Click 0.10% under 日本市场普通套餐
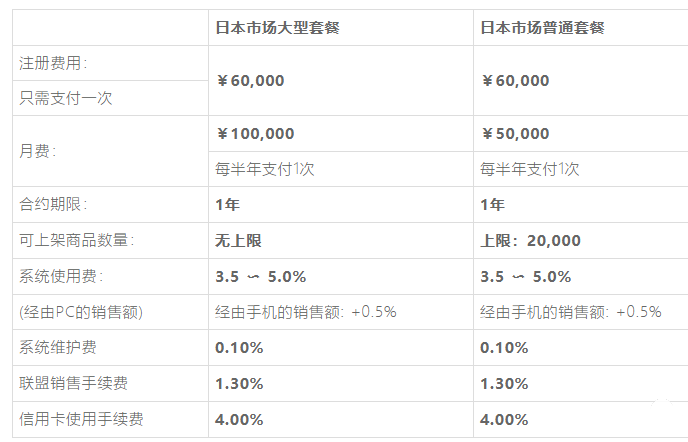The height and width of the screenshot is (442, 688). tap(504, 348)
